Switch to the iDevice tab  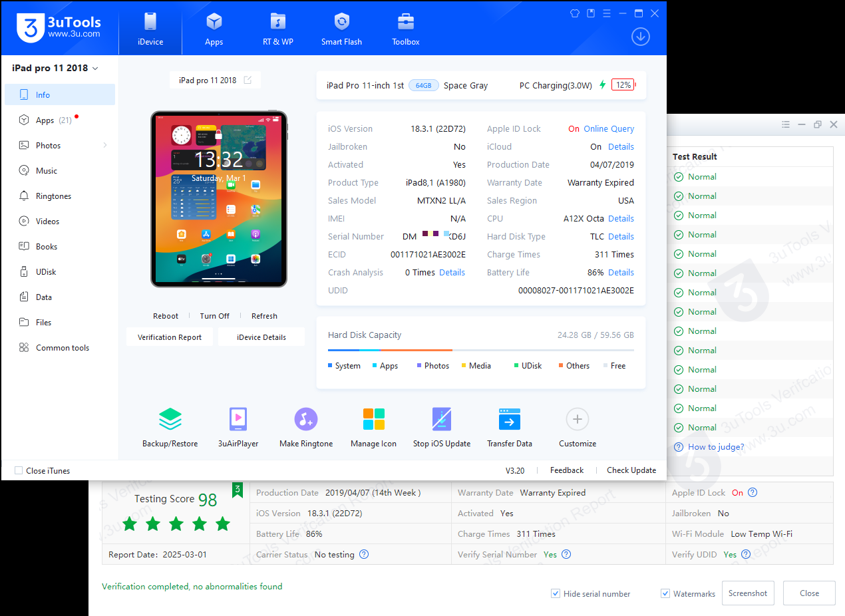150,29
